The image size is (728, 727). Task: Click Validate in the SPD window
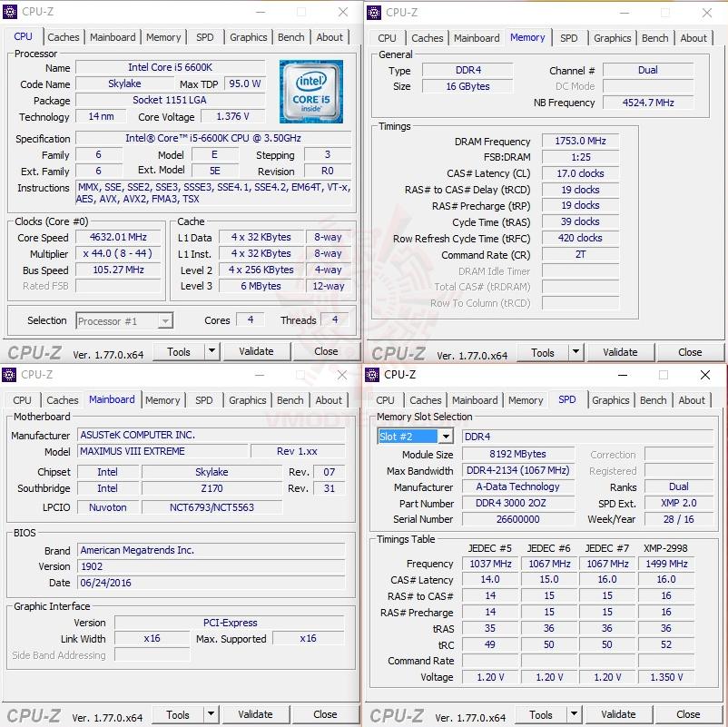click(x=619, y=714)
